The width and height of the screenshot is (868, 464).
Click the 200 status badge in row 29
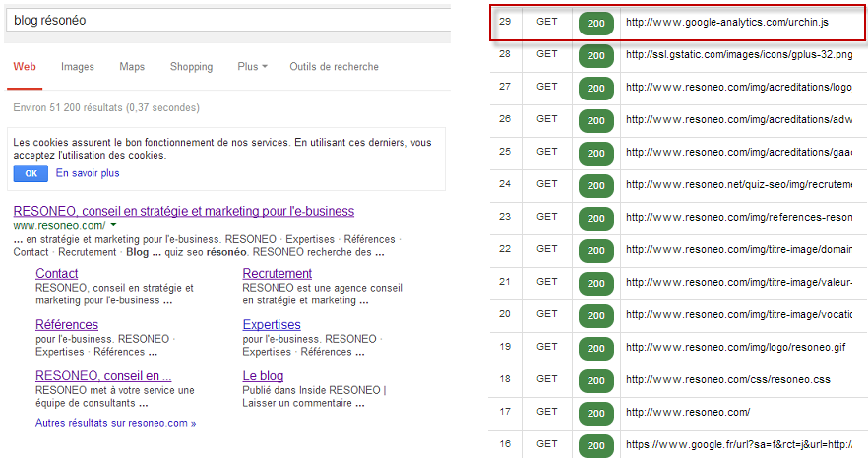coord(596,24)
